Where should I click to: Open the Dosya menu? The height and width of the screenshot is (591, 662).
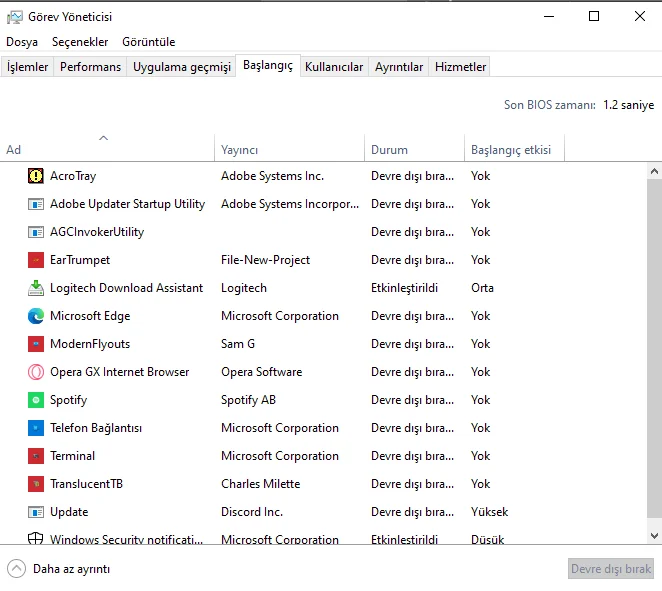(22, 42)
